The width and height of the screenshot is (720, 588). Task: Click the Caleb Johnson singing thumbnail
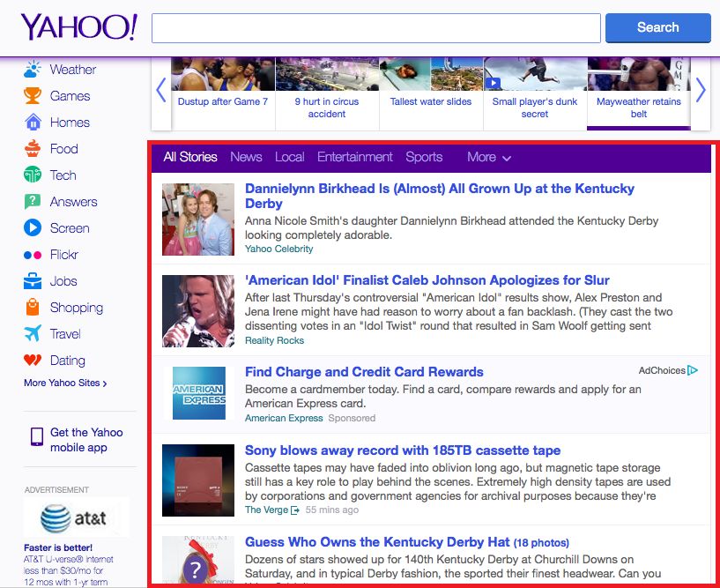coord(198,311)
